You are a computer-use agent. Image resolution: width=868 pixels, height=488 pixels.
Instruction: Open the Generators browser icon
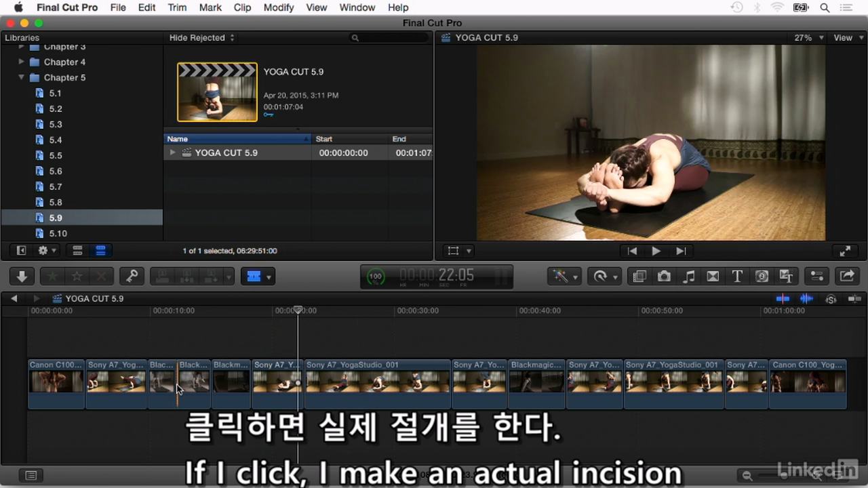[x=762, y=276]
